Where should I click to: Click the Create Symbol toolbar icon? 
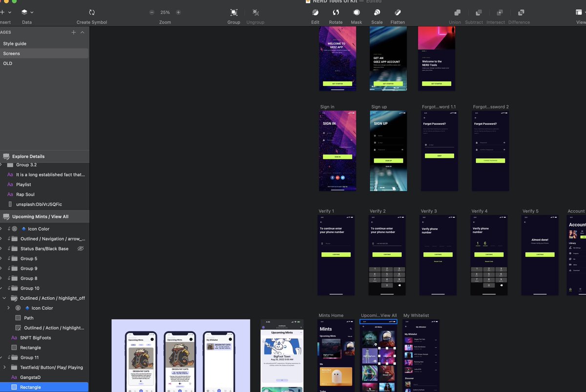tap(92, 12)
